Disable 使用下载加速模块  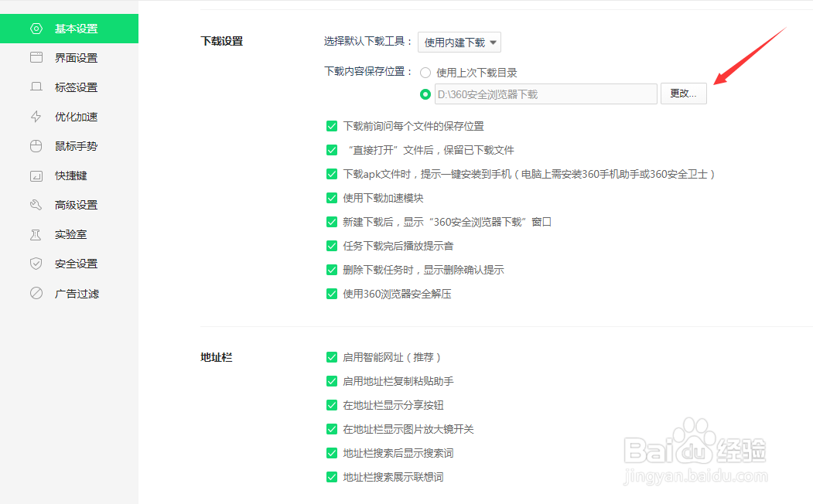(332, 198)
